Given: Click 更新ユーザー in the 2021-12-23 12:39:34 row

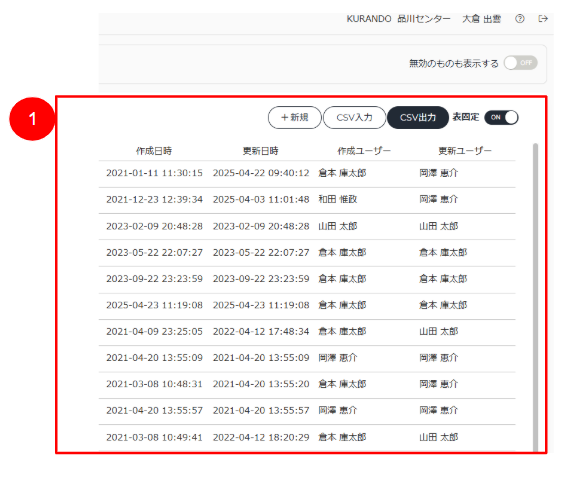Looking at the screenshot, I should 439,199.
